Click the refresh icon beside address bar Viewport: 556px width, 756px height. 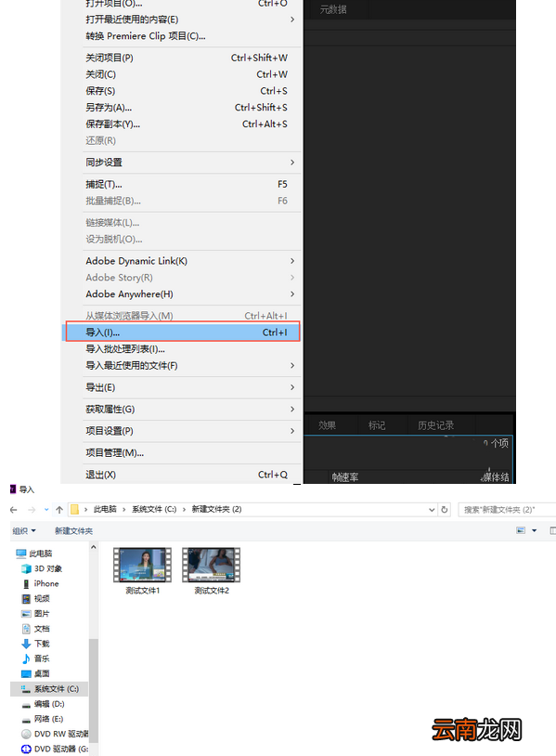pyautogui.click(x=445, y=510)
